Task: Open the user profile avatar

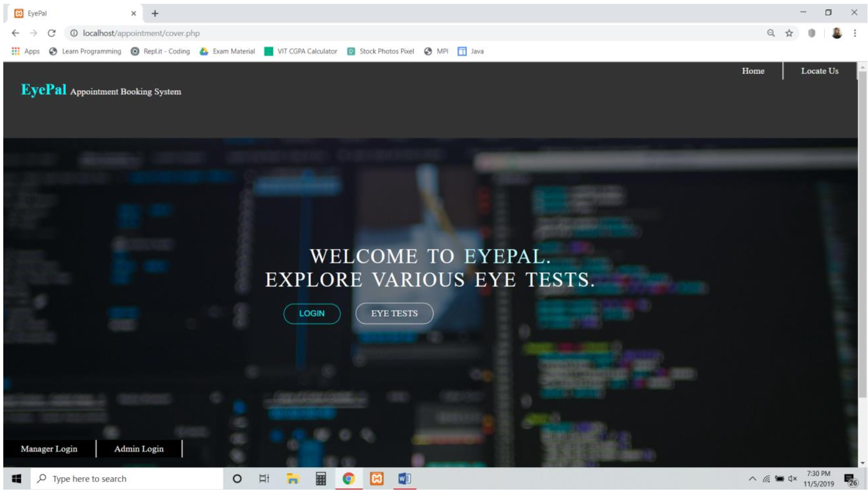Action: coord(836,33)
